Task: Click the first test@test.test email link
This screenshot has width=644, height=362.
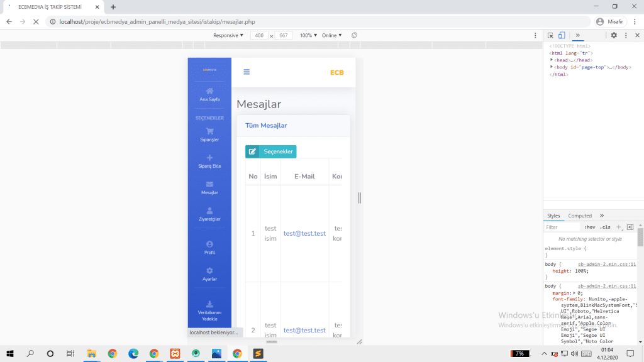Action: 304,233
